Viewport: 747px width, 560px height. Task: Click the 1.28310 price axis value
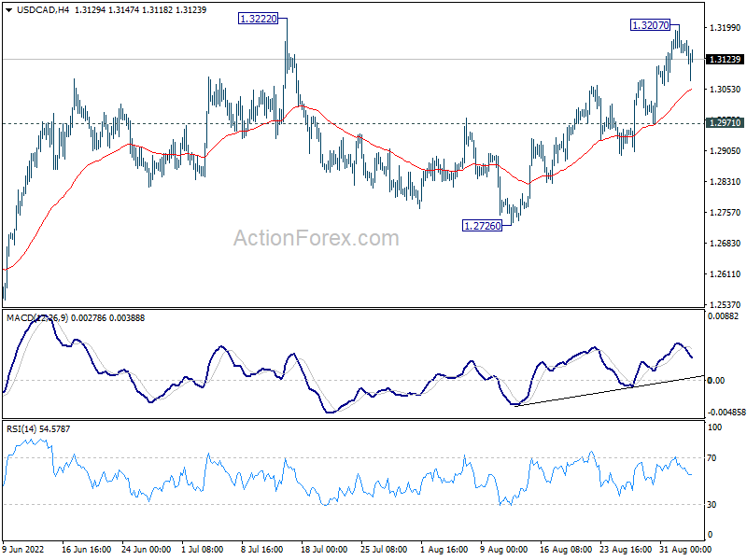[x=726, y=181]
